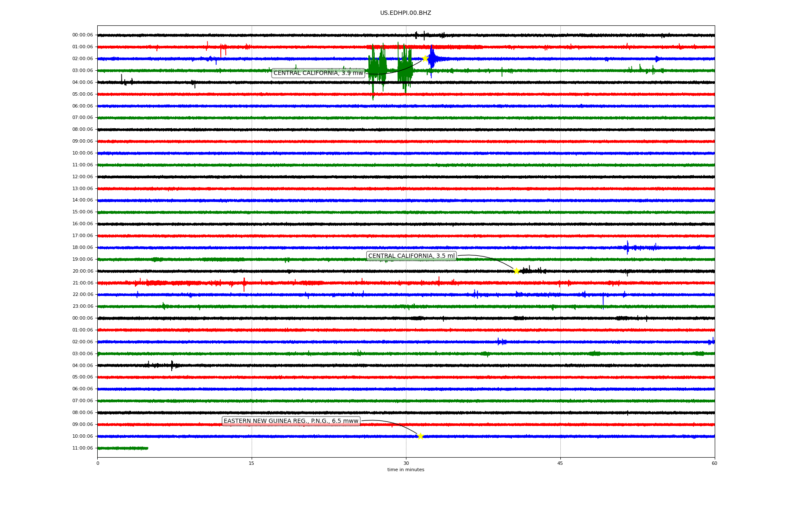Click the 12:00:06 trace time label
The width and height of the screenshot is (812, 508).
(82, 177)
